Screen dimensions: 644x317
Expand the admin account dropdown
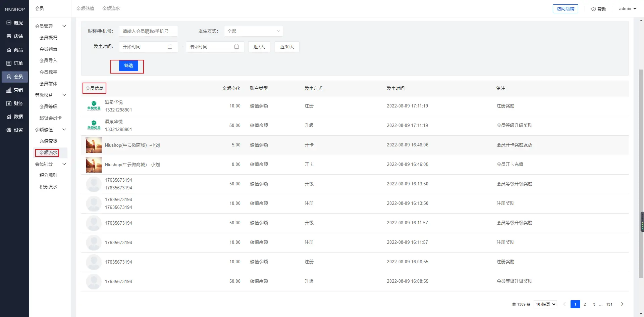[x=628, y=9]
